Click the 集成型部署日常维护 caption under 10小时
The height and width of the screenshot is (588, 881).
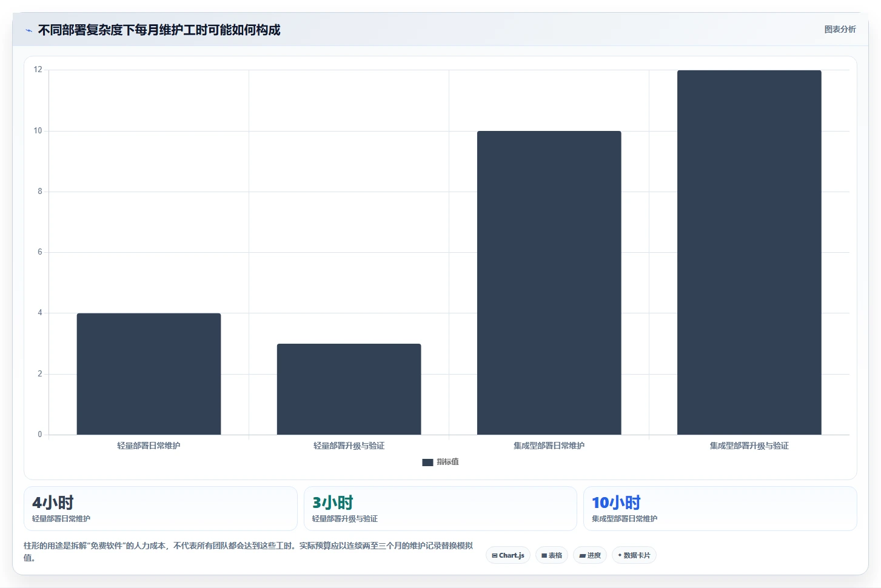(625, 519)
